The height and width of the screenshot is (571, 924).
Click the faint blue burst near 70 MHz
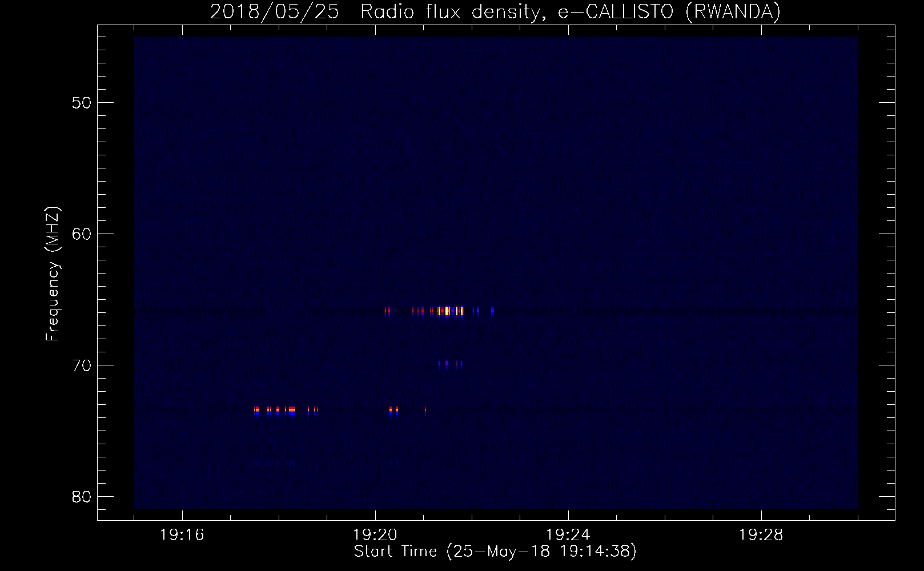coord(451,364)
